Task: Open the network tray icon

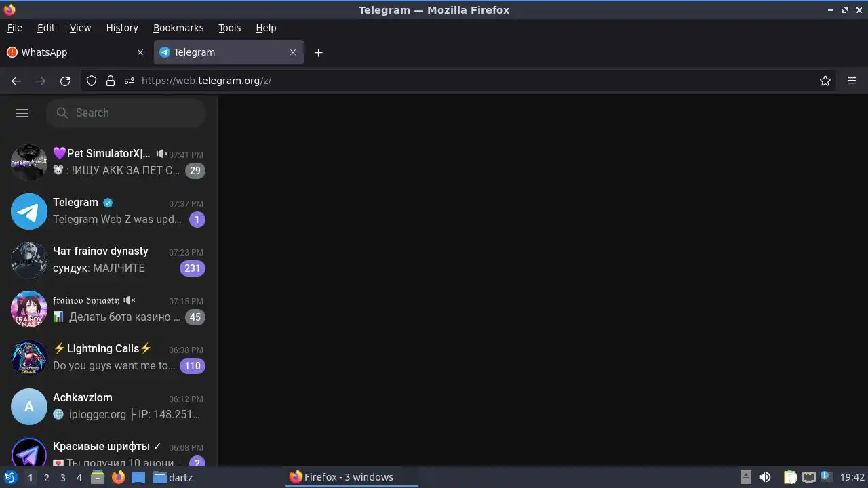Action: [808, 477]
